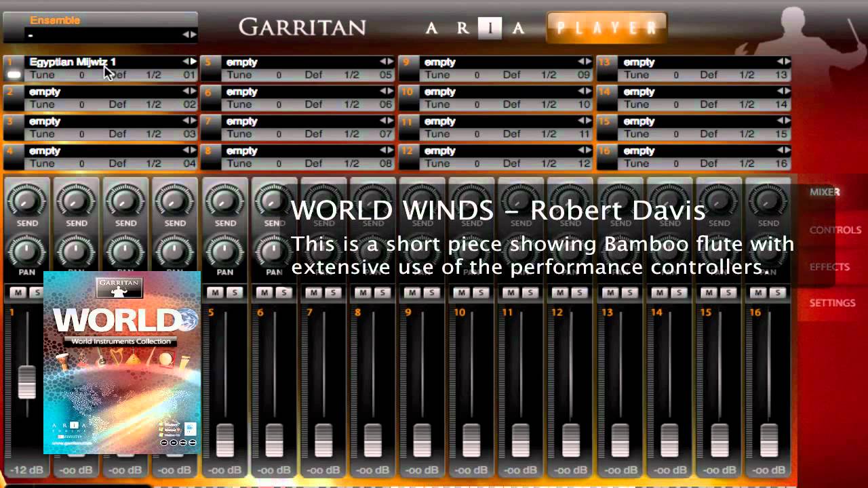This screenshot has height=488, width=868.
Task: Mute mixer channel 1 with its M button
Action: click(x=17, y=292)
